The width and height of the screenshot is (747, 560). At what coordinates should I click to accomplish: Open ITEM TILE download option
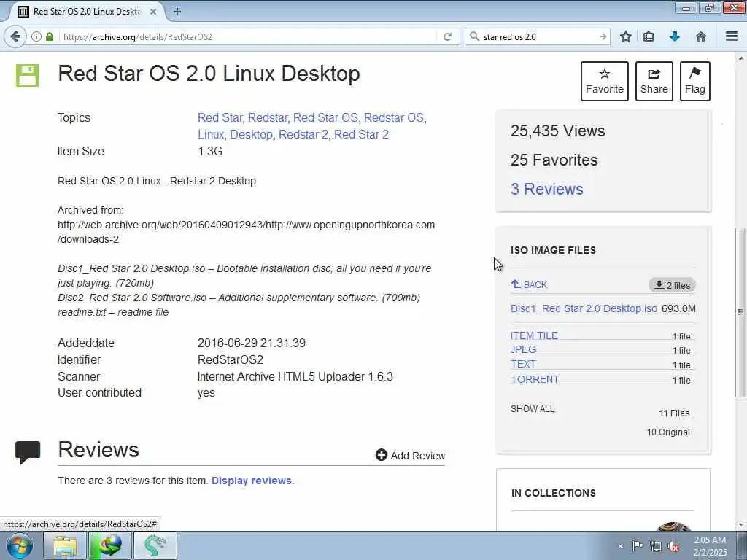click(x=534, y=335)
